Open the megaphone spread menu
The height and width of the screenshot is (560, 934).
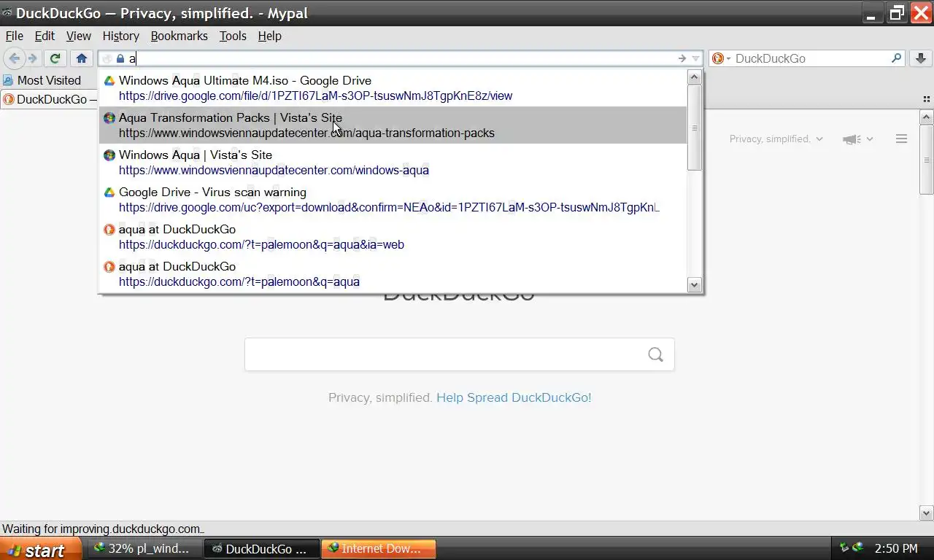pos(857,139)
